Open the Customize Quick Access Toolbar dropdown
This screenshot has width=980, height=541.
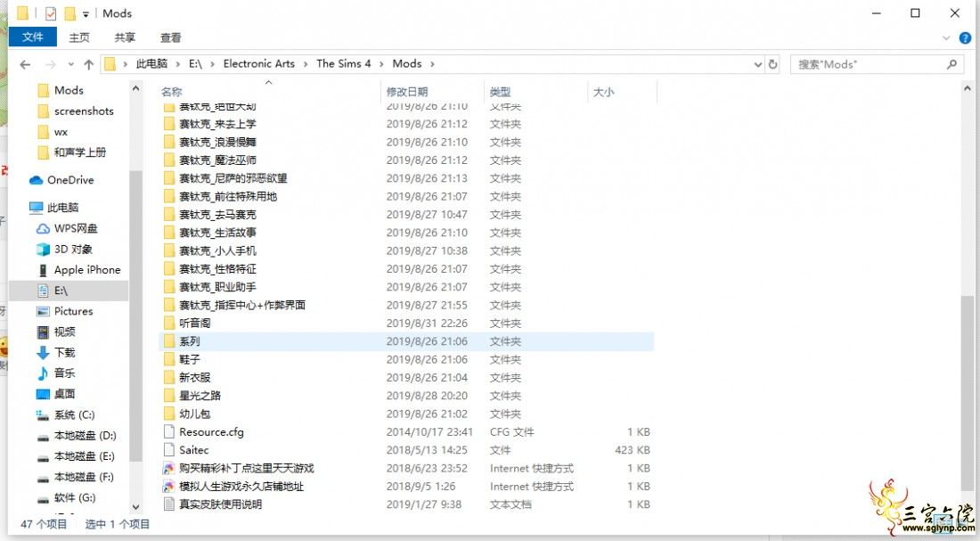pyautogui.click(x=86, y=13)
